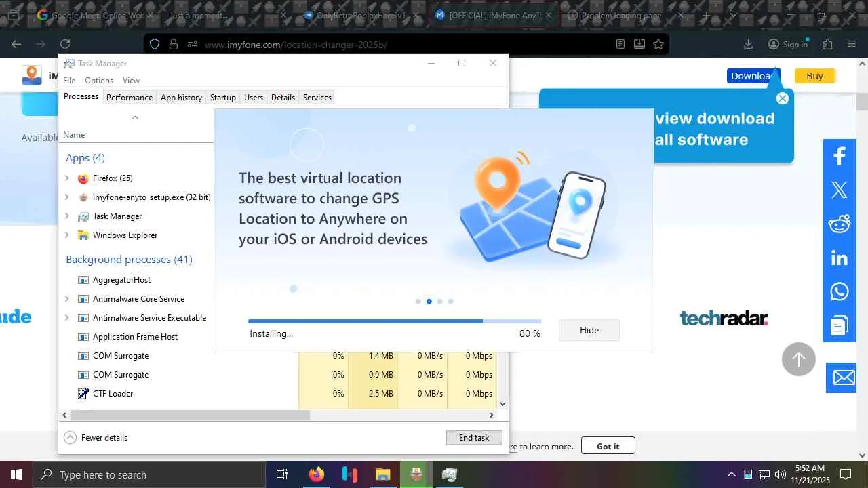This screenshot has height=488, width=868.
Task: Switch to the Problem loading page tab
Action: [624, 15]
